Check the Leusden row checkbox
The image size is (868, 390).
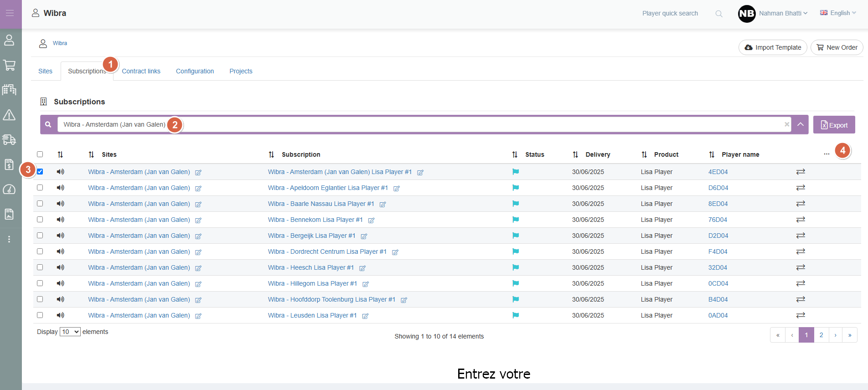pos(40,315)
